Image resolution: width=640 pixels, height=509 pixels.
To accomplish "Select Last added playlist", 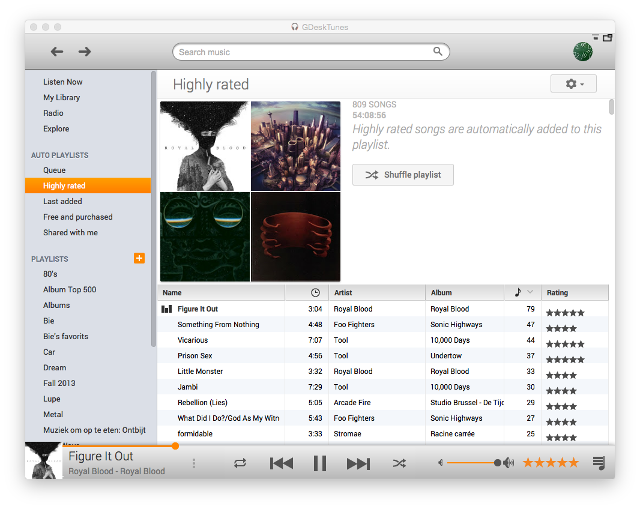I will click(63, 201).
